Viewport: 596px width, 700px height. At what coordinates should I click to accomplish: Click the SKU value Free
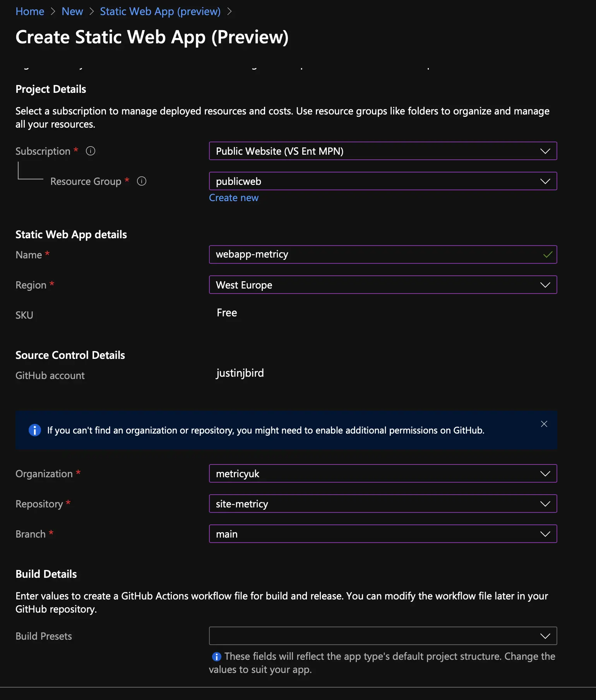click(227, 312)
